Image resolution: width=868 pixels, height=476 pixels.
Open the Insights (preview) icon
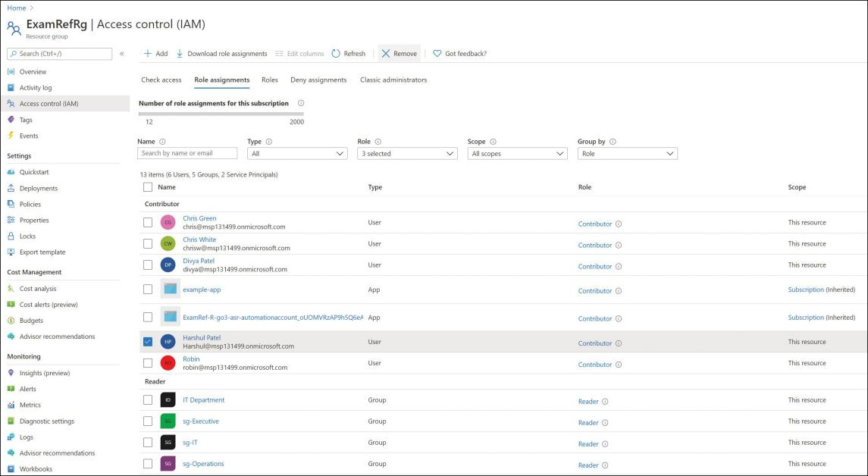tap(11, 373)
